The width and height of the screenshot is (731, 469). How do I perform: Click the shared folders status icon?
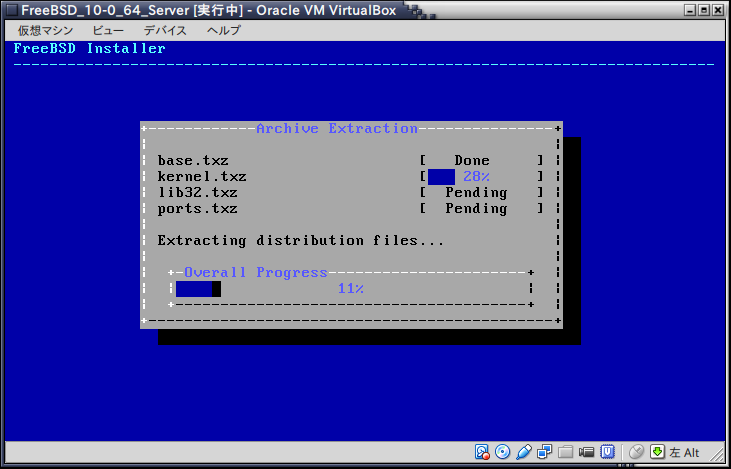(566, 451)
